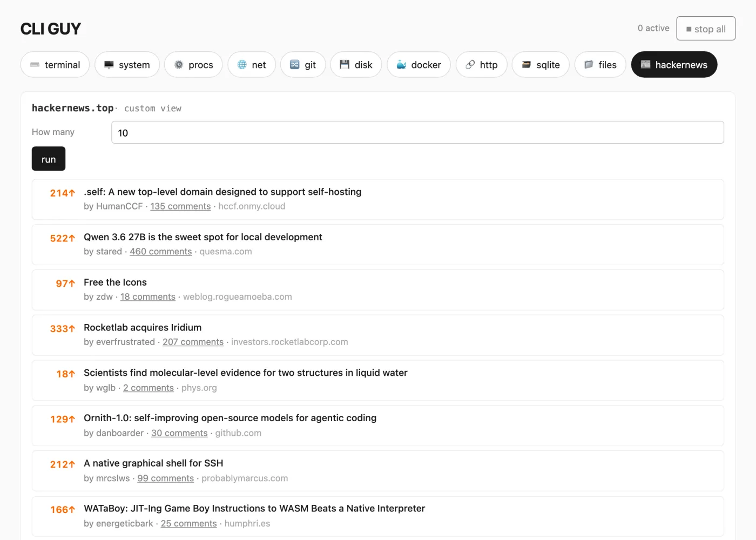Select the sqlite tab

pyautogui.click(x=541, y=65)
